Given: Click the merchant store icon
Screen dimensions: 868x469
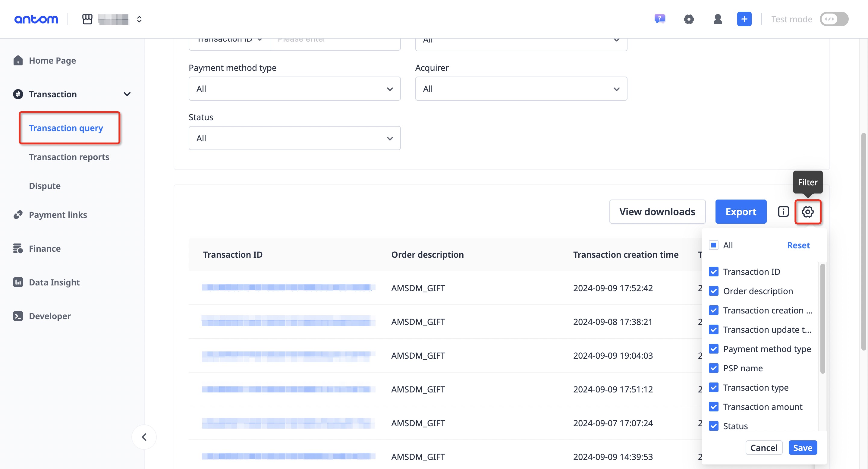Looking at the screenshot, I should click(x=87, y=19).
